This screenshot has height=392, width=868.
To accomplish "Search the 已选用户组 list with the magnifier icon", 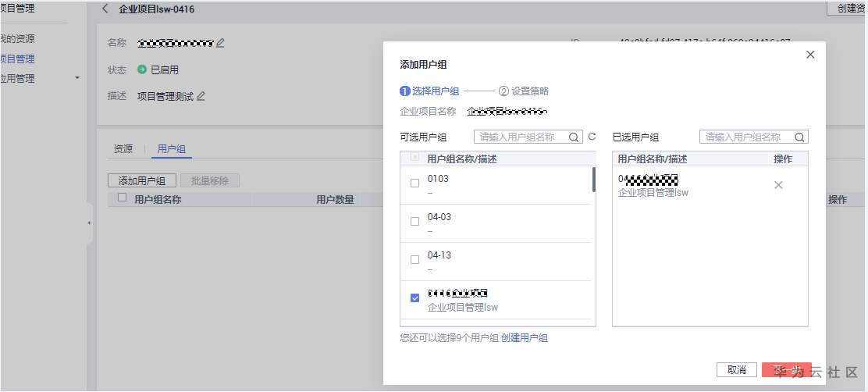I will click(800, 137).
